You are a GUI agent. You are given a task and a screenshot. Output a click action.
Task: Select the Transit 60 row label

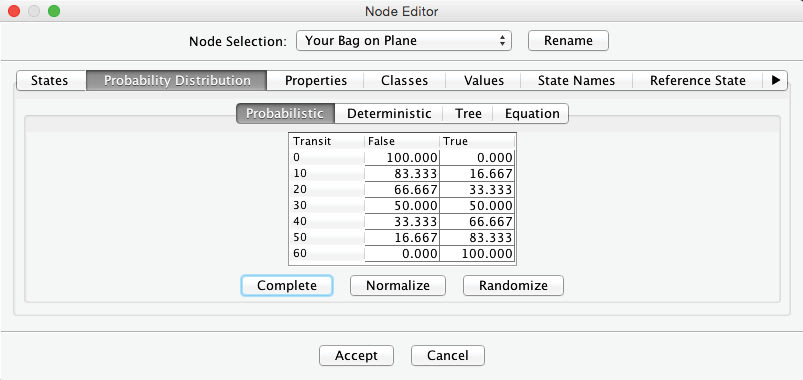[x=327, y=254]
